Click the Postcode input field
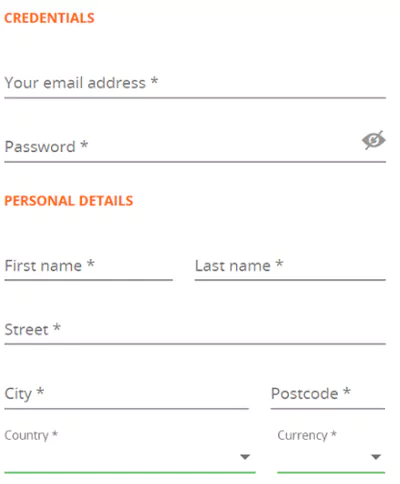 (328, 394)
